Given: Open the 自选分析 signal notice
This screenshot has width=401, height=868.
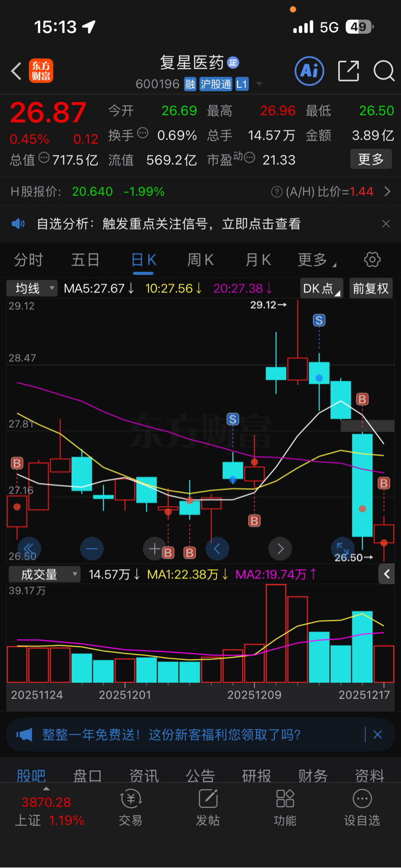Looking at the screenshot, I should (200, 224).
